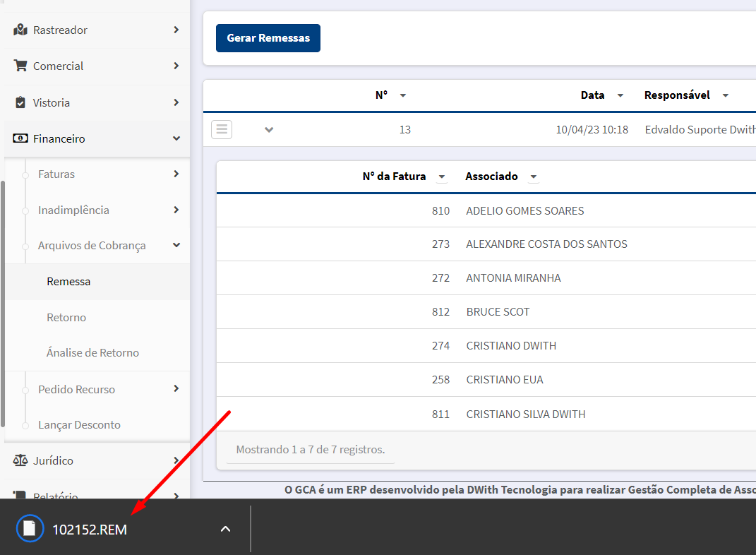Open the Pedido Recurso submenu
The image size is (756, 555).
(97, 389)
